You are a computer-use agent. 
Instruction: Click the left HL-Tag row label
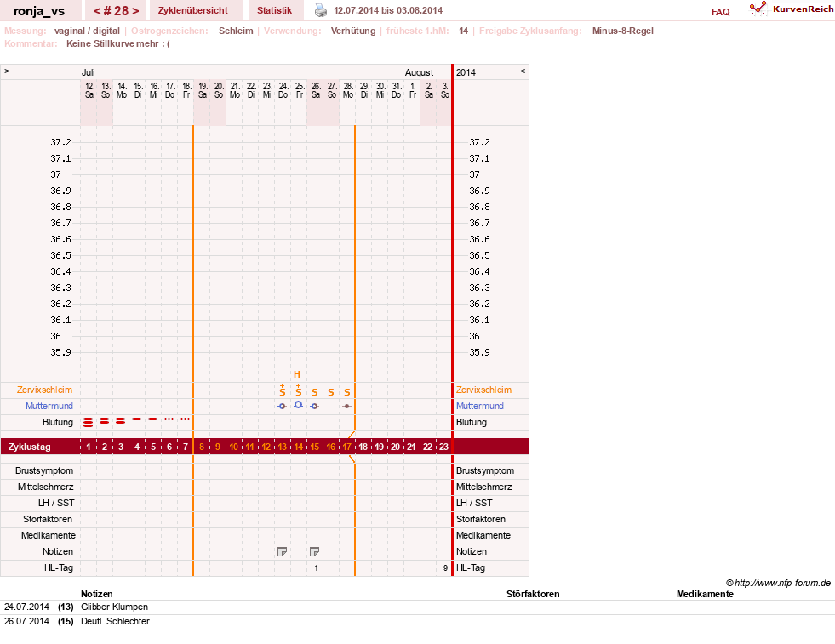click(x=59, y=568)
